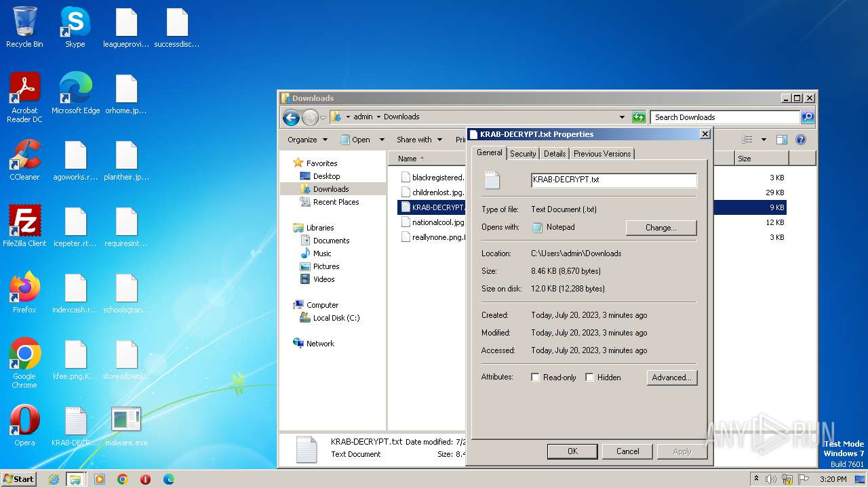Image resolution: width=868 pixels, height=488 pixels.
Task: Open Explorer help icon
Action: point(800,140)
